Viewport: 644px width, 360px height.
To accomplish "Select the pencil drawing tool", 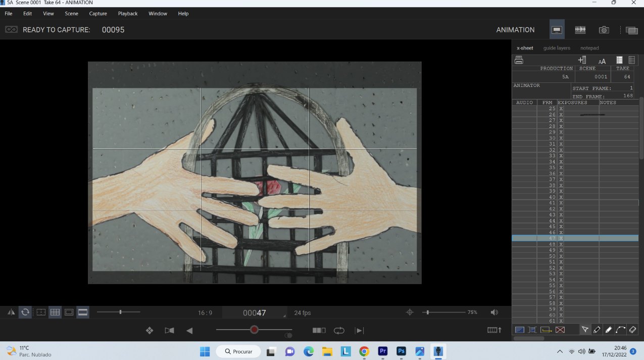I will (x=597, y=330).
